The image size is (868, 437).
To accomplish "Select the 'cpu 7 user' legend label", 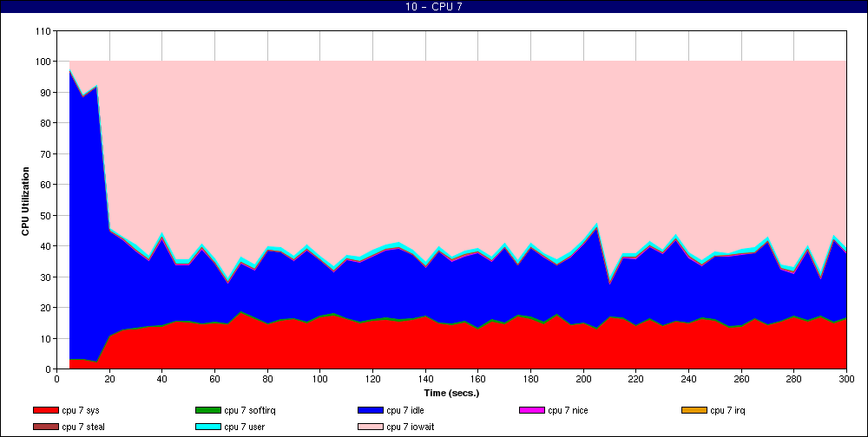I will point(246,427).
